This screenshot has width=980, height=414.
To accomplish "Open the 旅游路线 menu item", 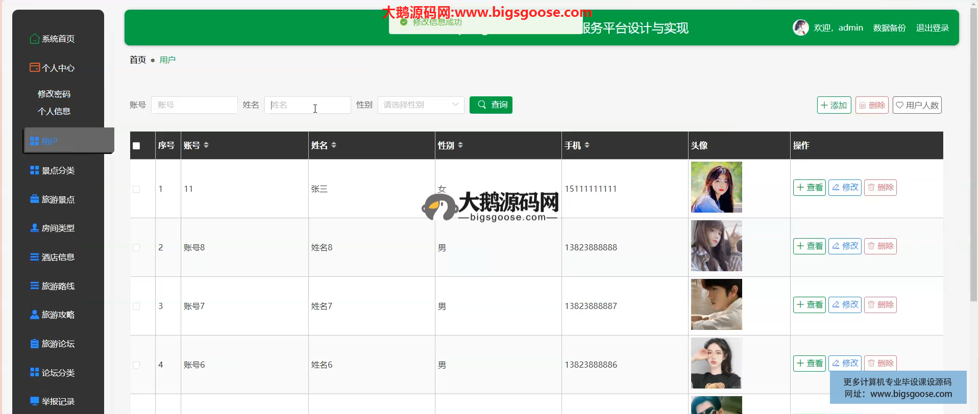I will pos(58,286).
